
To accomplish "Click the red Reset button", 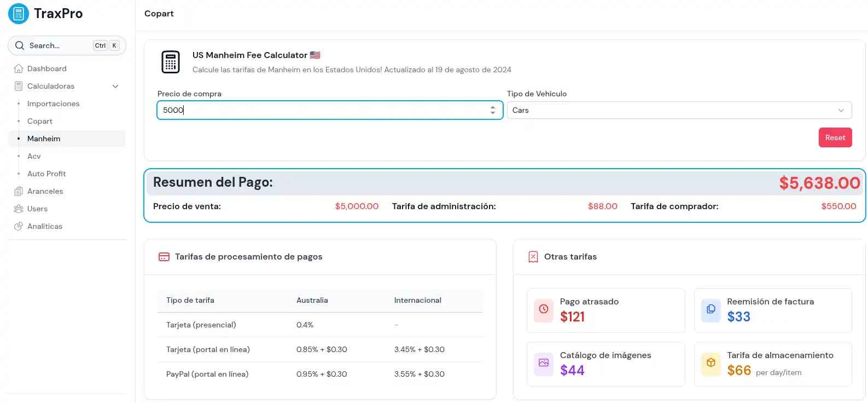I will pos(835,137).
